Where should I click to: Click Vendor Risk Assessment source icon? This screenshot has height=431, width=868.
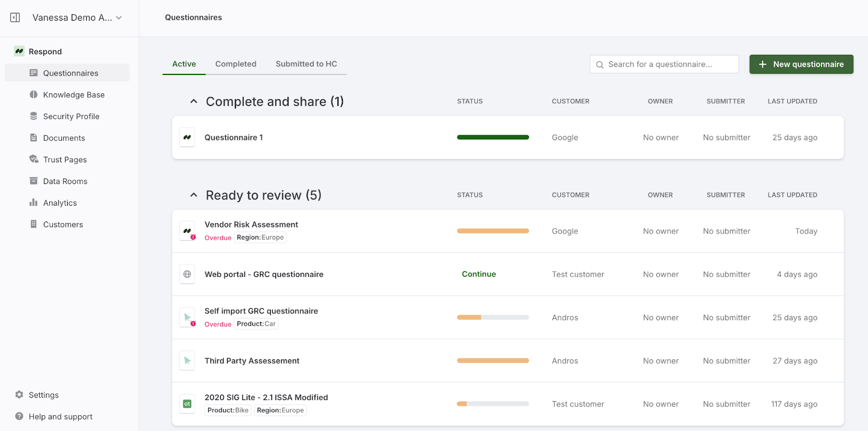point(187,231)
